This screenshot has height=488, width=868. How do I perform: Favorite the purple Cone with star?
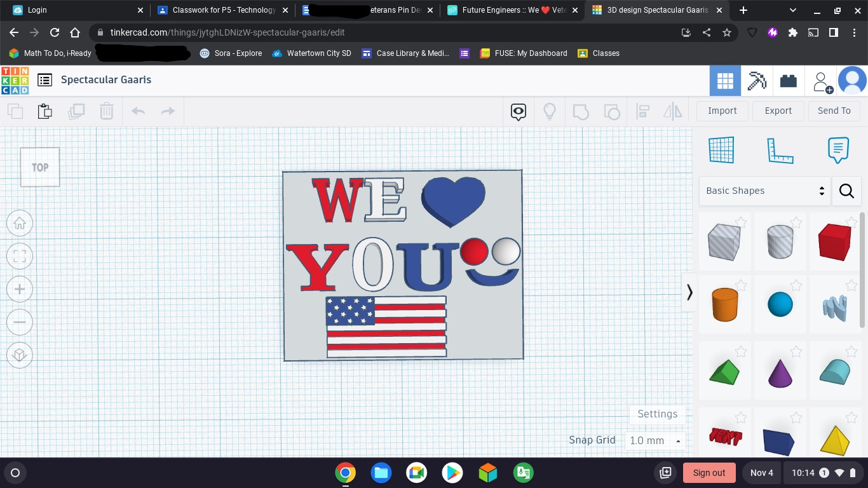[x=796, y=351]
